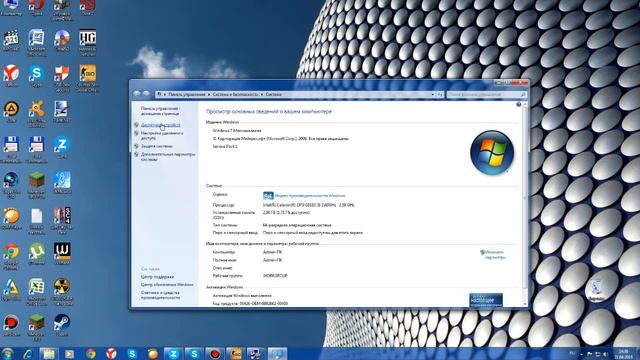
Task: Open Windows Experience Index link
Action: [x=310, y=196]
